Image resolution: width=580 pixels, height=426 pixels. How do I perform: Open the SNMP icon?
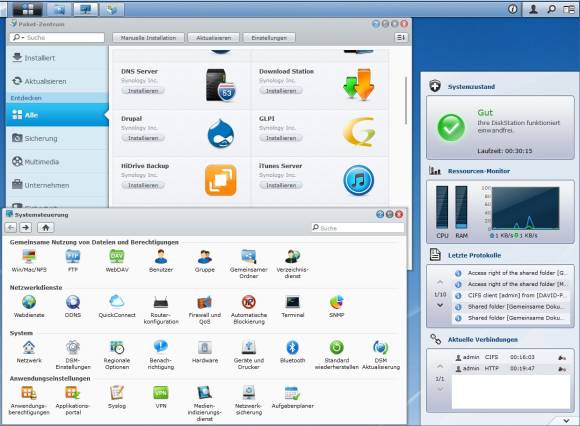337,302
